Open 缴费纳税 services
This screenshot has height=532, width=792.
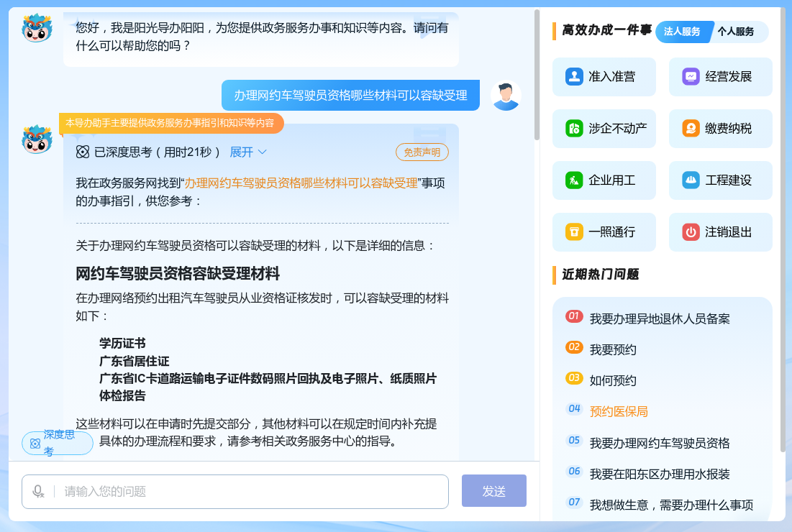pyautogui.click(x=720, y=128)
